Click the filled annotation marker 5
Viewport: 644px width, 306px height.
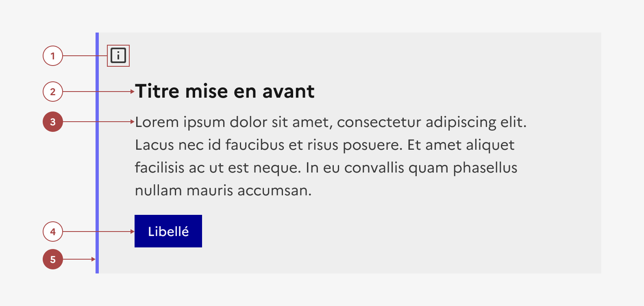click(53, 259)
